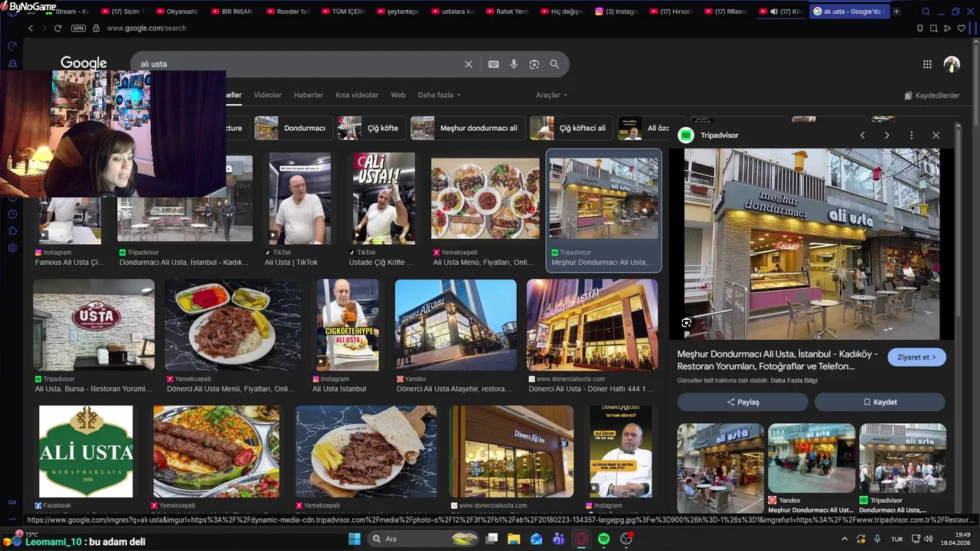Open Ali Usta Bursa Tripadvisor thumbnail
Viewport: 980px width, 551px height.
93,325
